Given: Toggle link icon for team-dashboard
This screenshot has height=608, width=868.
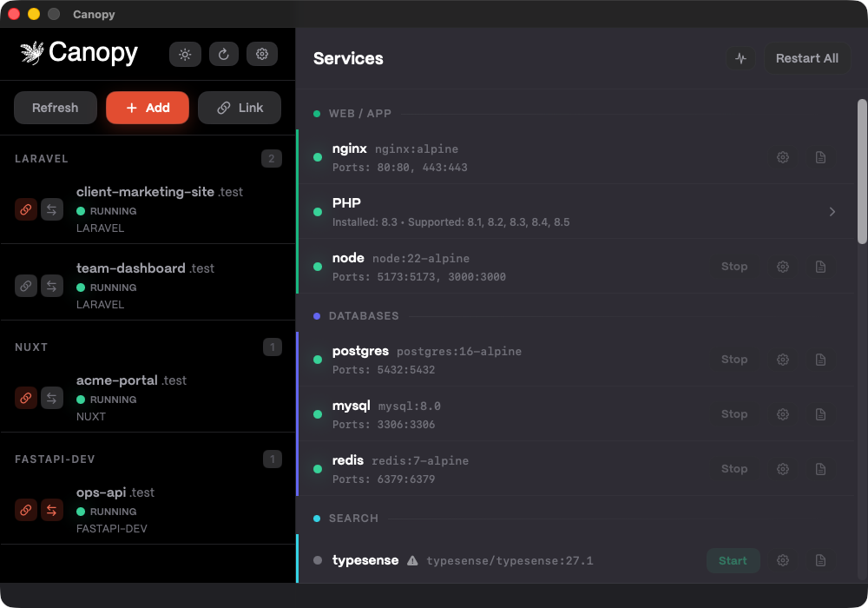Looking at the screenshot, I should [x=25, y=286].
